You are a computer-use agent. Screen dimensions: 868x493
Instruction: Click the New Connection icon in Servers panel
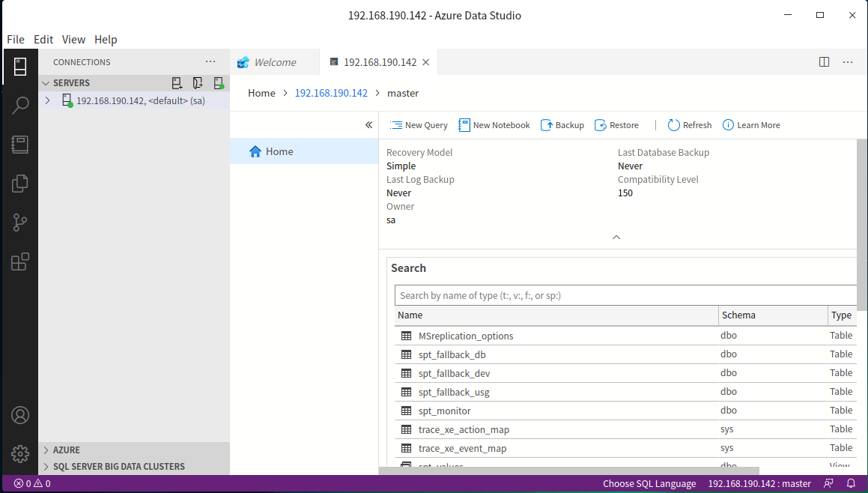pos(177,82)
